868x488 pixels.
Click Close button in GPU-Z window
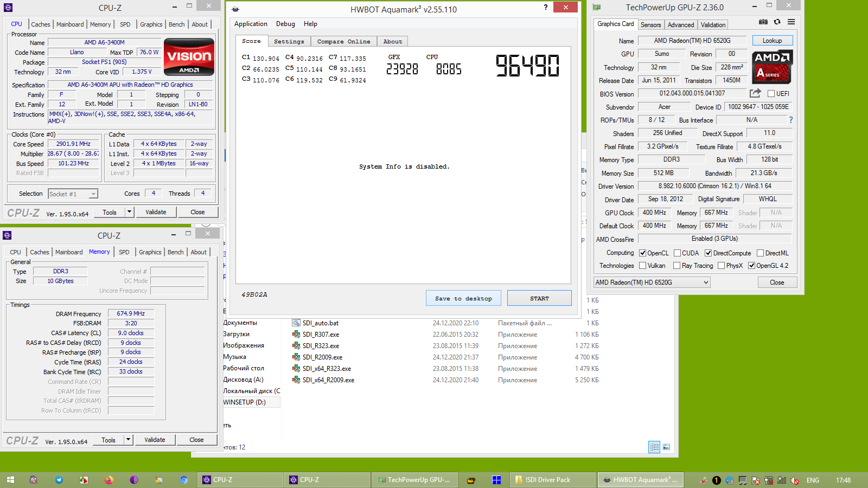click(777, 282)
